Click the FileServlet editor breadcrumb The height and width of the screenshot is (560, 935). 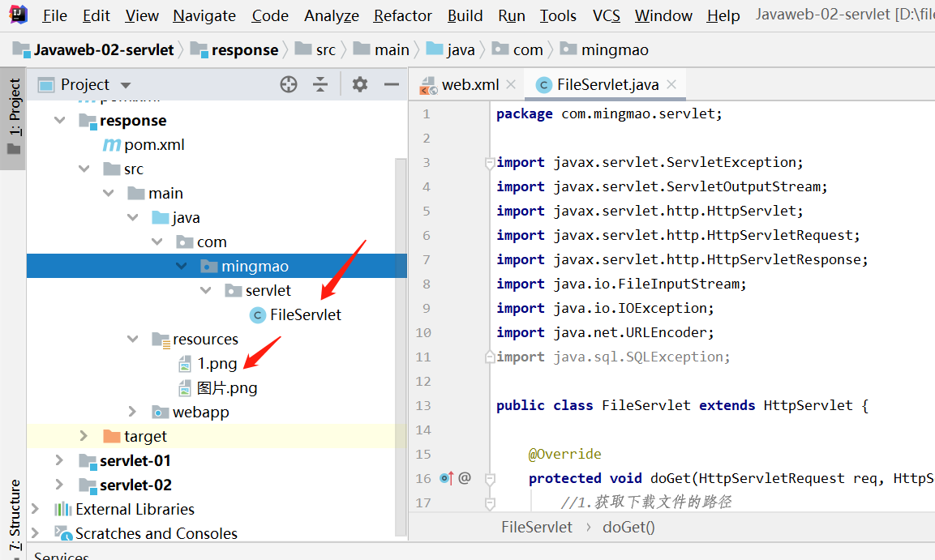[x=537, y=528]
